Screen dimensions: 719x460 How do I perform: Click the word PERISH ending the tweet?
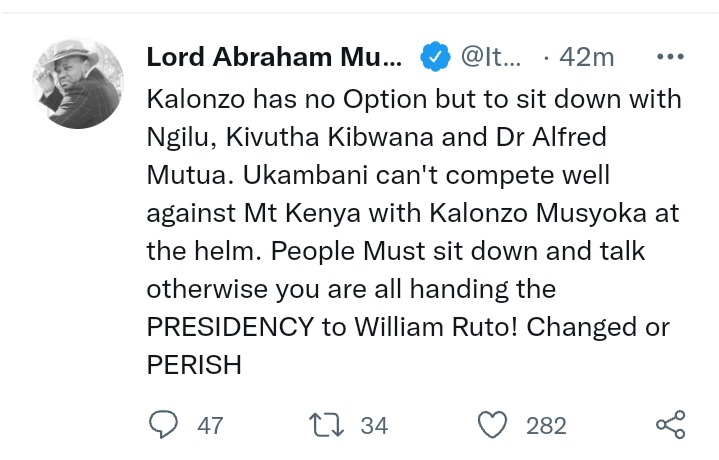point(194,365)
